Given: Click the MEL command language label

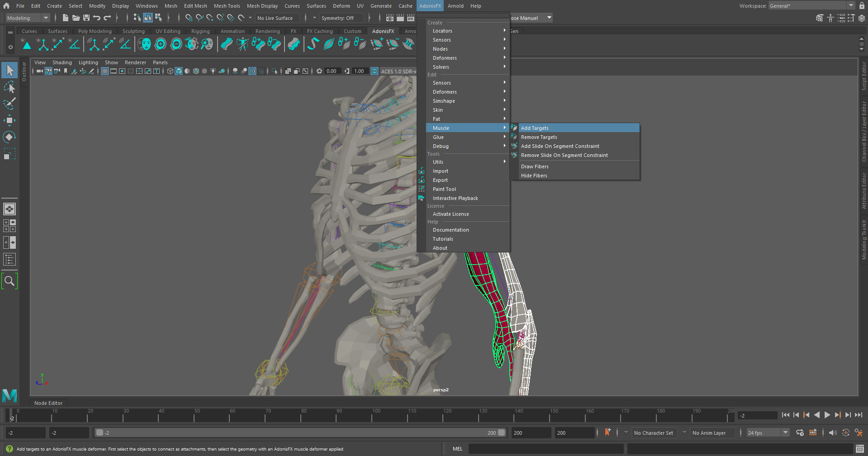Looking at the screenshot, I should click(x=457, y=449).
